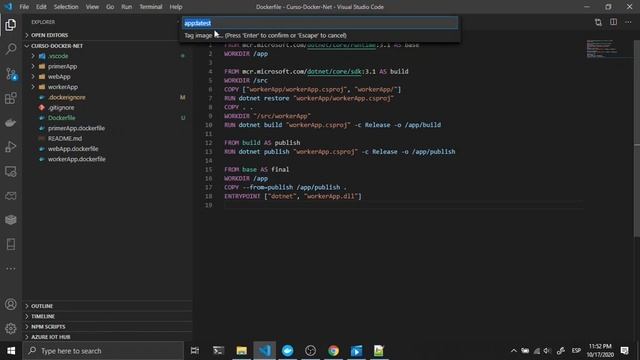Open the Search view in the activity bar
640x360 pixels.
(x=11, y=49)
